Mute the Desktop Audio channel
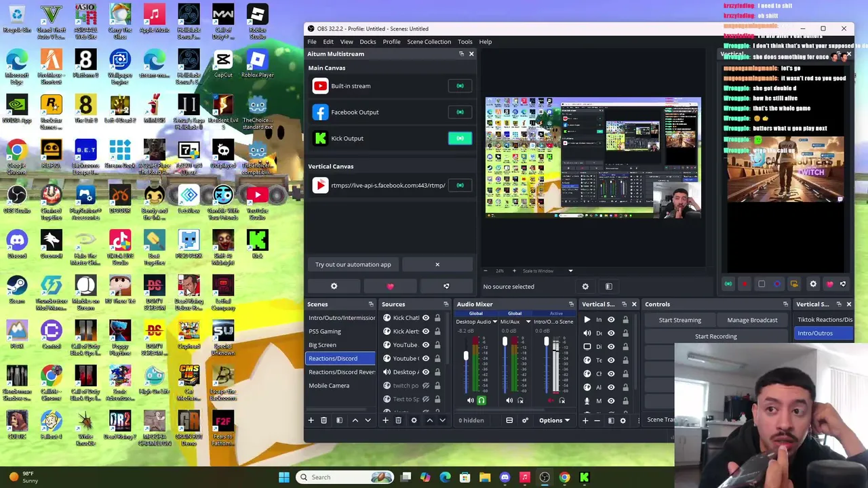The image size is (868, 488). (x=471, y=401)
